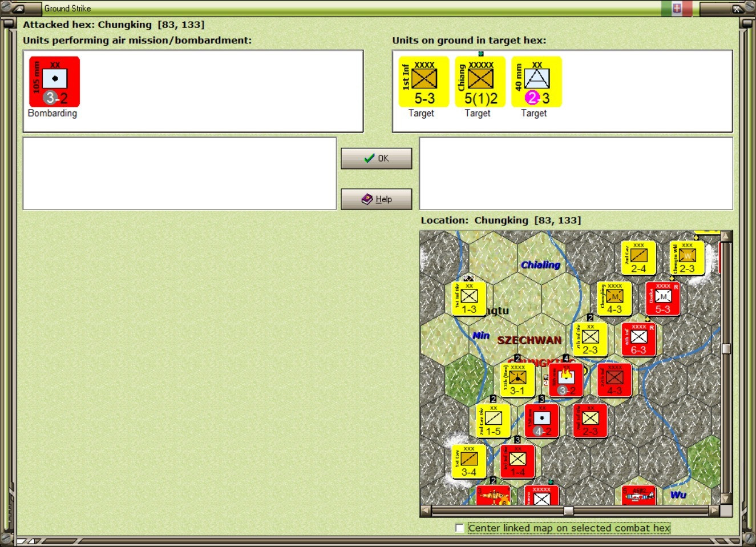
Task: Click the 'Units on ground in target hex' heading
Action: (x=469, y=41)
